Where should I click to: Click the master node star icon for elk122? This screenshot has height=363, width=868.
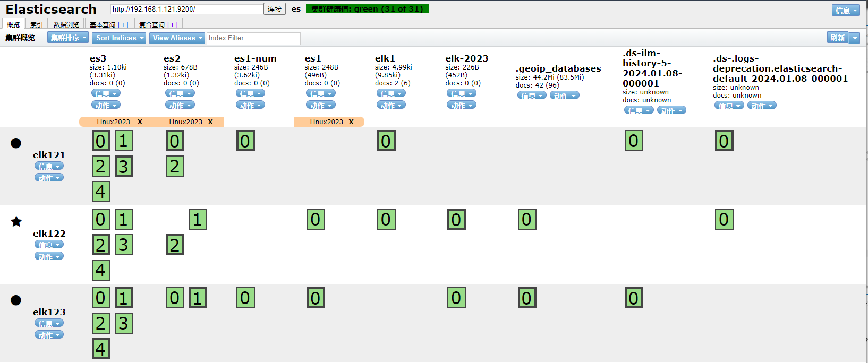16,221
